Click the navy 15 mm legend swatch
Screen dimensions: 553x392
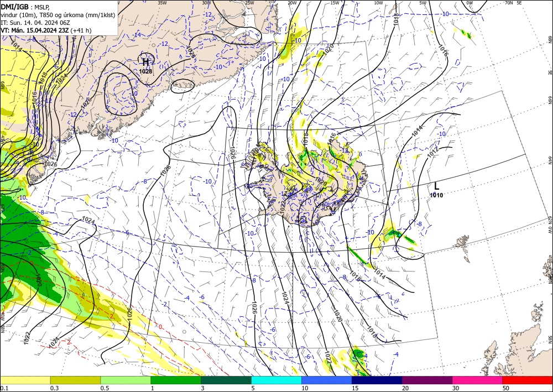(x=377, y=380)
